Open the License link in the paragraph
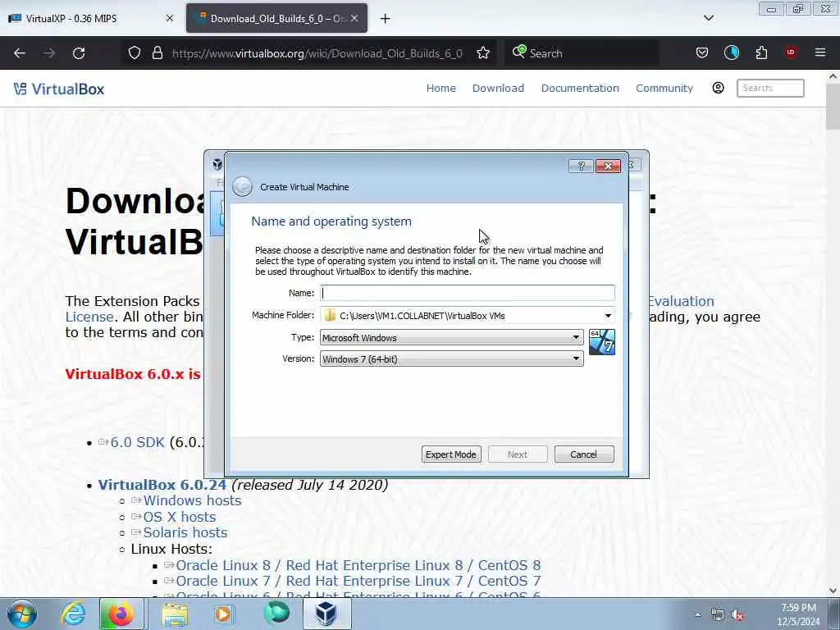The image size is (840, 630). pos(89,317)
